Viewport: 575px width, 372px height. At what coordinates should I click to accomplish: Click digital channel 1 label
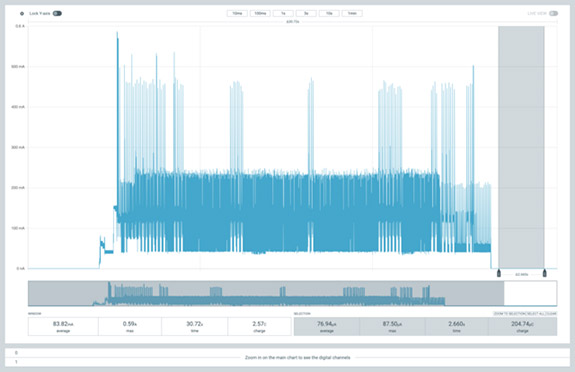tap(16, 362)
